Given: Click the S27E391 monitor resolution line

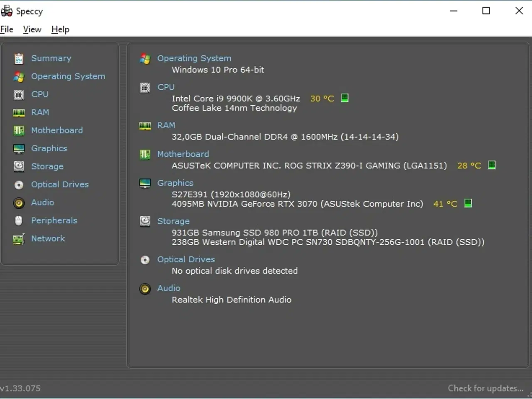Looking at the screenshot, I should [x=231, y=194].
